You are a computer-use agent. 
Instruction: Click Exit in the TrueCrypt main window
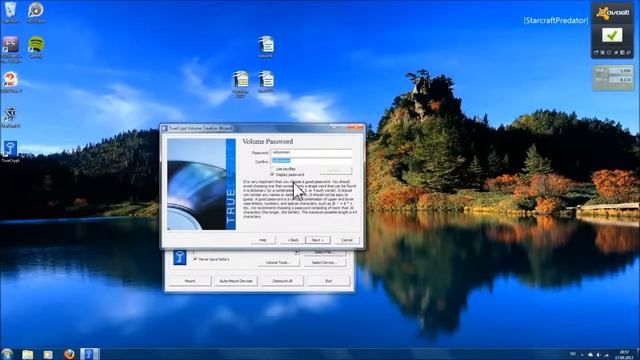[x=329, y=281]
